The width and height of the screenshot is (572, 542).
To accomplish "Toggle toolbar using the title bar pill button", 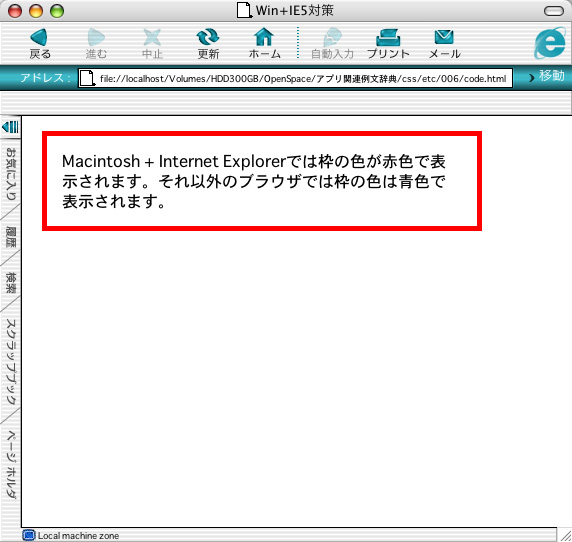I will point(554,11).
